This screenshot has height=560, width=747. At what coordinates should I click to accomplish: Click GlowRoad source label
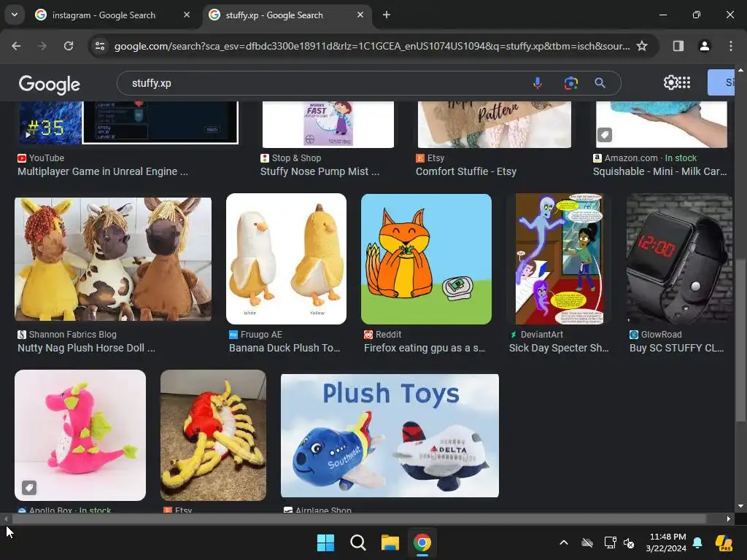coord(656,334)
